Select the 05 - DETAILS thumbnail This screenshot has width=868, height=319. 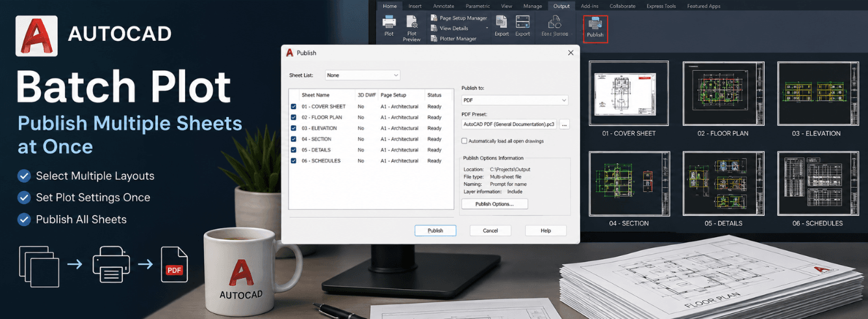pos(723,183)
